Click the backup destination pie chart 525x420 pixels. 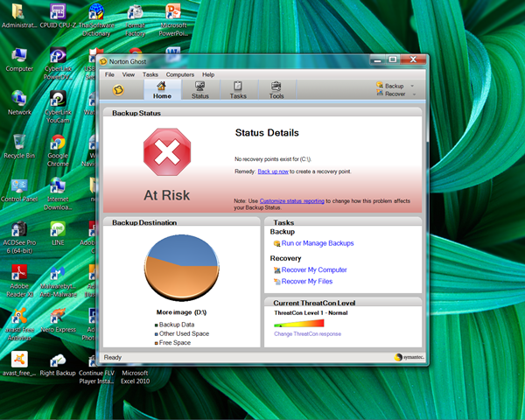pyautogui.click(x=182, y=267)
